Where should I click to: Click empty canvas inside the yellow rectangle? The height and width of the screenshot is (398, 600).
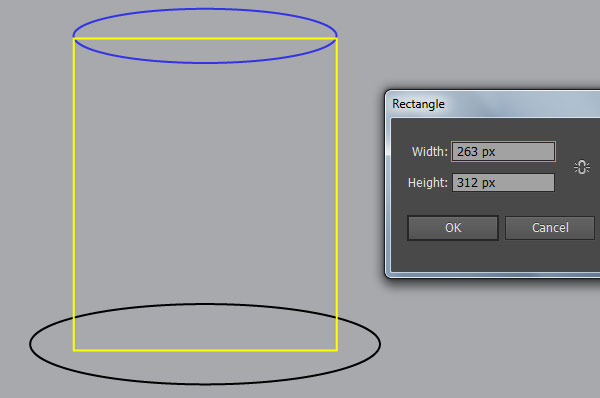click(205, 184)
